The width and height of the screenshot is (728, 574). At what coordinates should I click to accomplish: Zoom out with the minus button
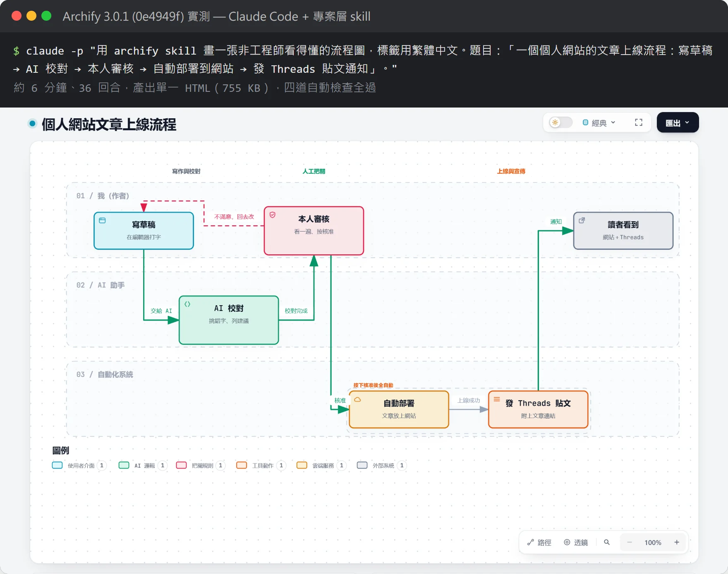click(629, 542)
